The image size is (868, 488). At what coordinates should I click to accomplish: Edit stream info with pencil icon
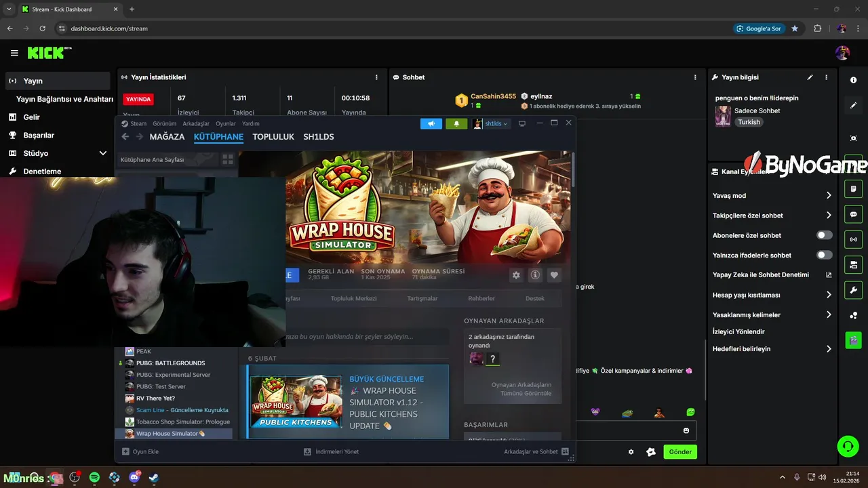click(810, 77)
